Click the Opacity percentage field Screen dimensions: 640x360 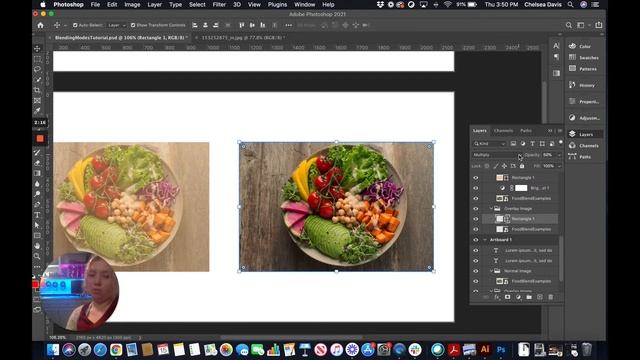548,155
